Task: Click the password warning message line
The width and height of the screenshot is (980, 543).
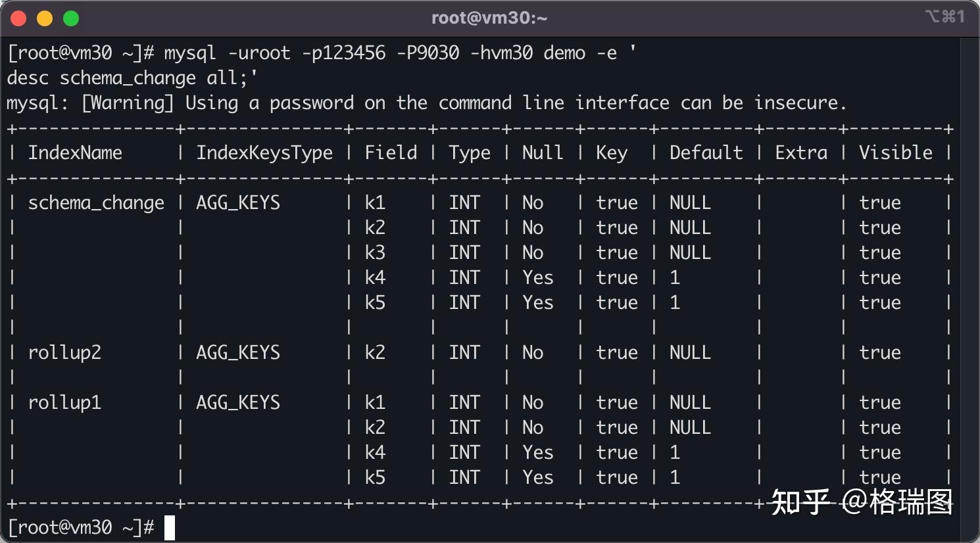Action: tap(426, 103)
